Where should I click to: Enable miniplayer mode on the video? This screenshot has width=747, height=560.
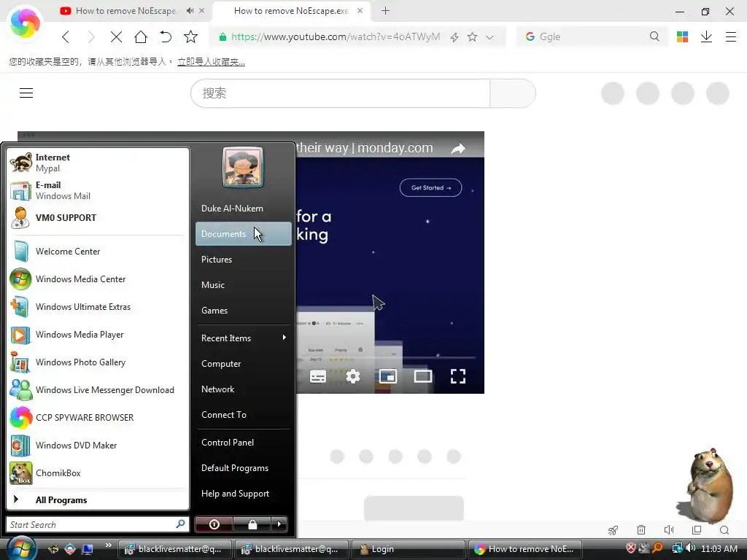tap(388, 377)
